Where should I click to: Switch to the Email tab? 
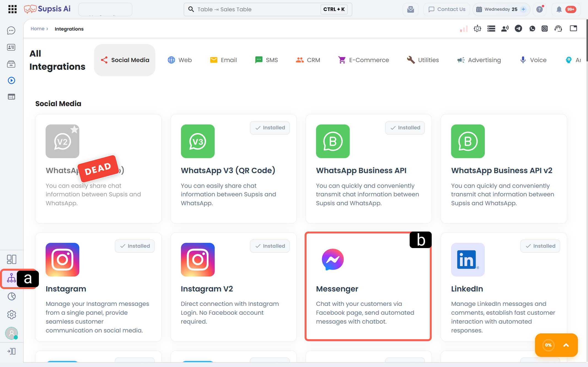point(223,60)
